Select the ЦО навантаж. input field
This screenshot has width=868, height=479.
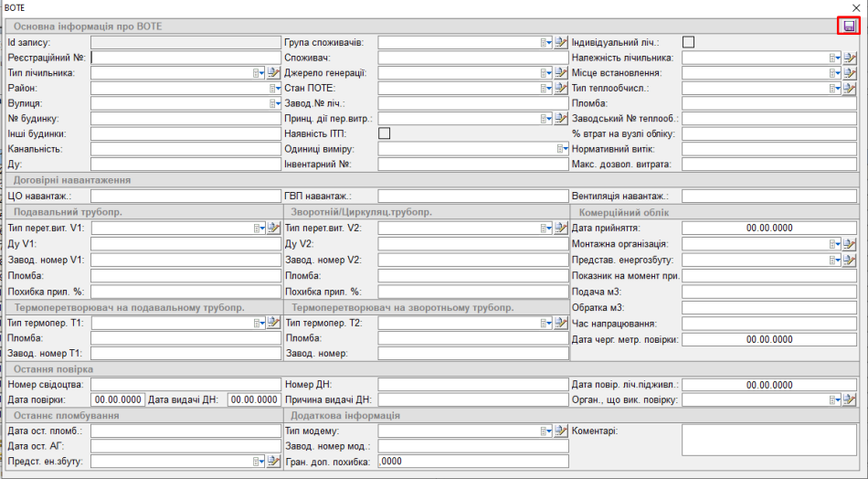pyautogui.click(x=186, y=197)
